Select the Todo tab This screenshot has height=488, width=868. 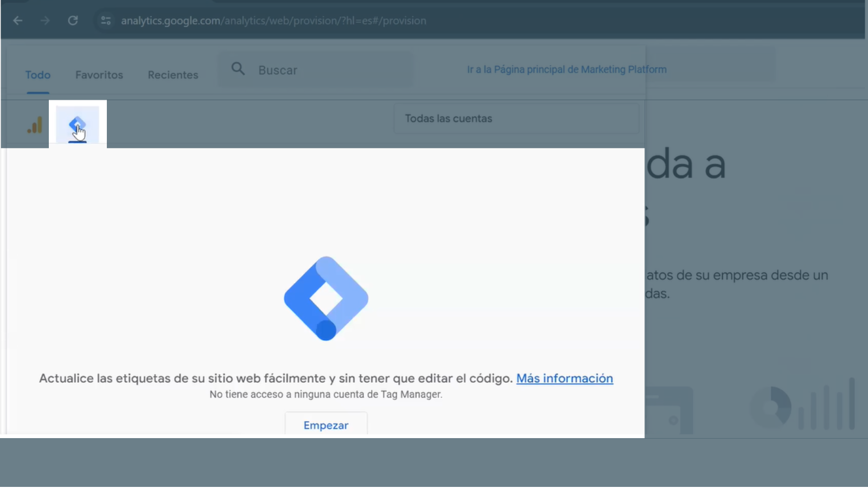(38, 75)
